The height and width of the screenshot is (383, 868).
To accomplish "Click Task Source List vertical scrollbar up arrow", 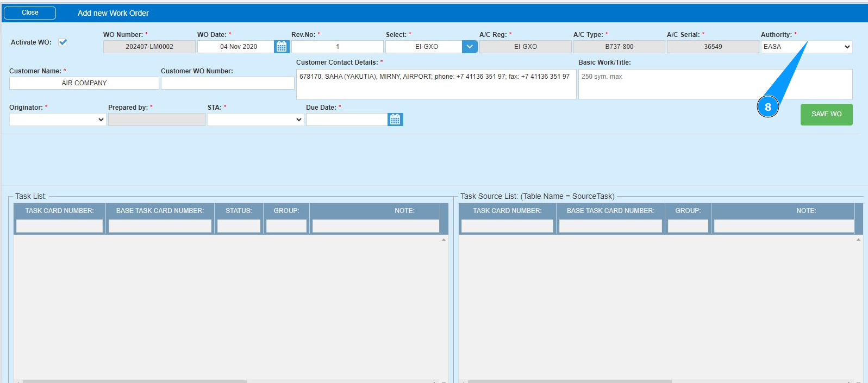I will [858, 240].
